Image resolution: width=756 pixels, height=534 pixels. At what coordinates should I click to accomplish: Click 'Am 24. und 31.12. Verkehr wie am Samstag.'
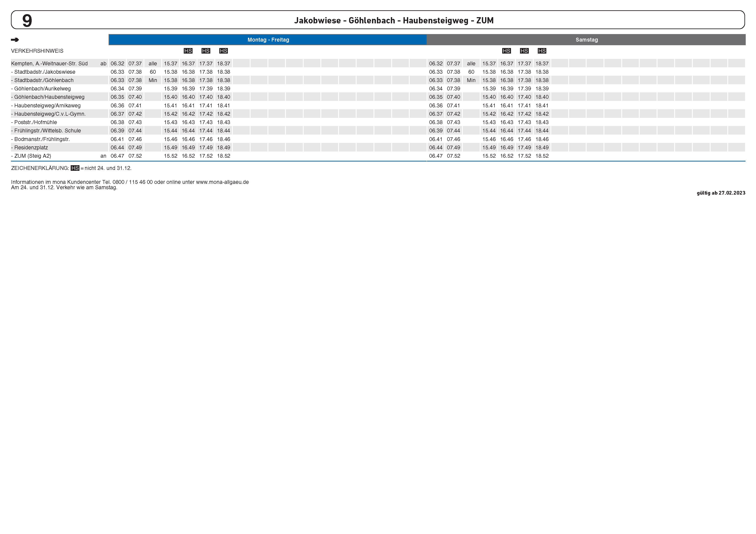[x=64, y=187]
